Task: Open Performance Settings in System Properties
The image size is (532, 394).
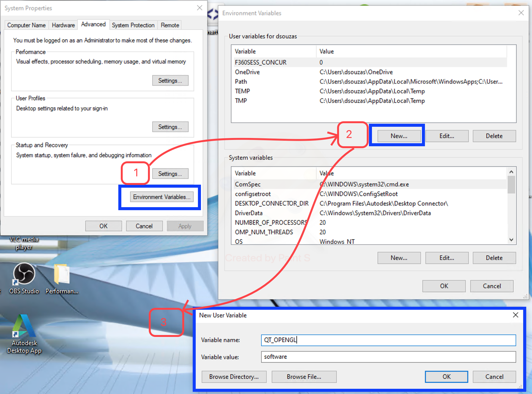Action: click(x=170, y=80)
